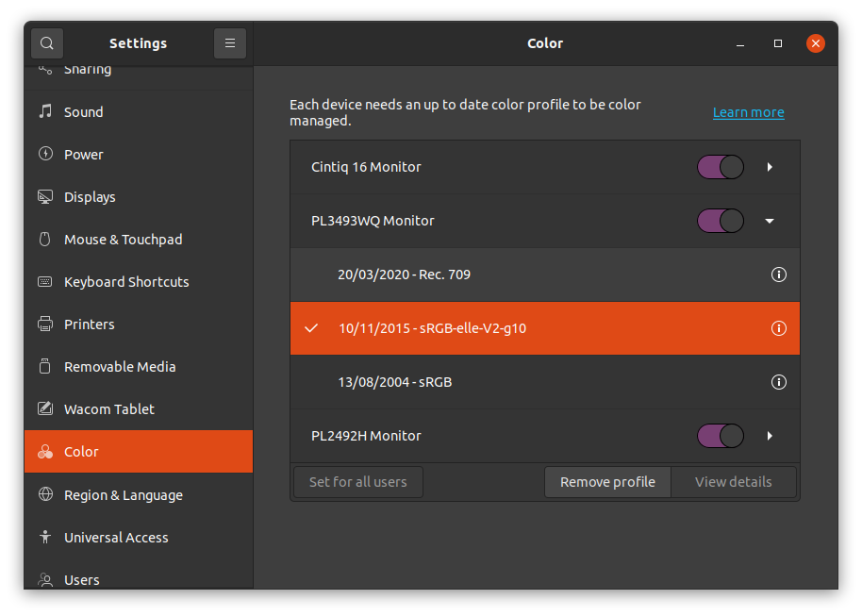Open the search icon in Settings
Image resolution: width=862 pixels, height=616 pixels.
point(46,42)
